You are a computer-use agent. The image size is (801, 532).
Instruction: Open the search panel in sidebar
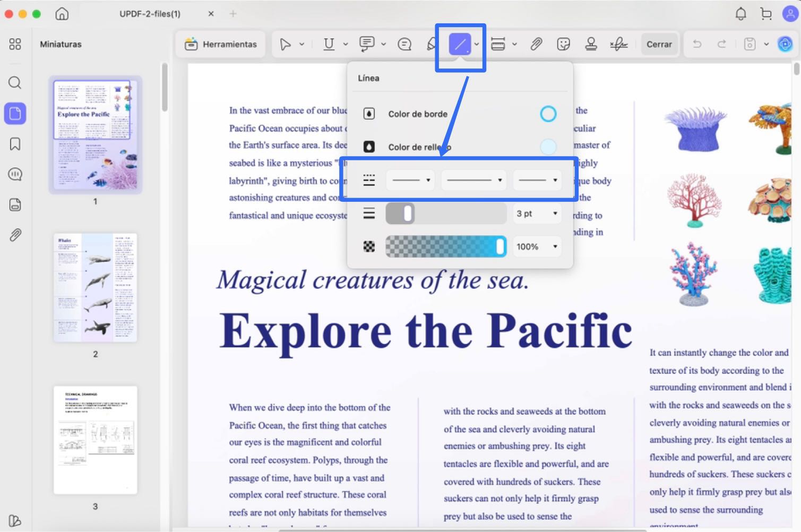(x=15, y=82)
